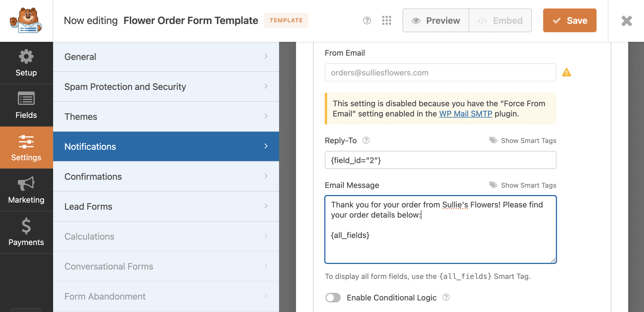Click the Embed code icon
This screenshot has height=312, width=644.
[x=483, y=21]
